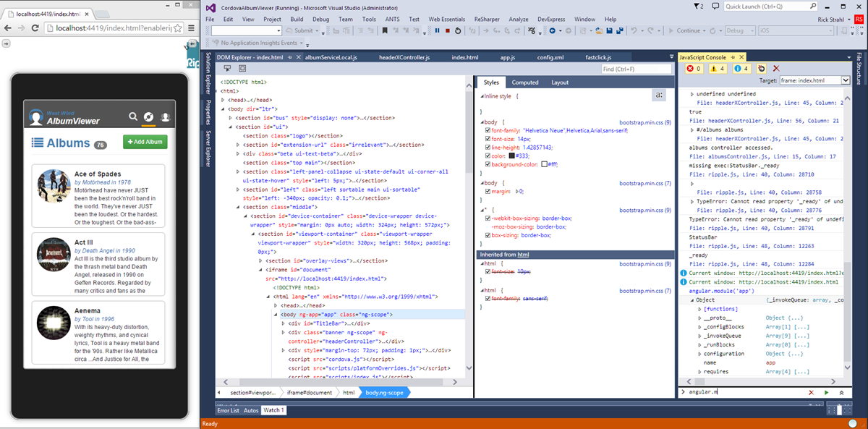Filter console by info messages count
The height and width of the screenshot is (429, 868).
click(741, 69)
